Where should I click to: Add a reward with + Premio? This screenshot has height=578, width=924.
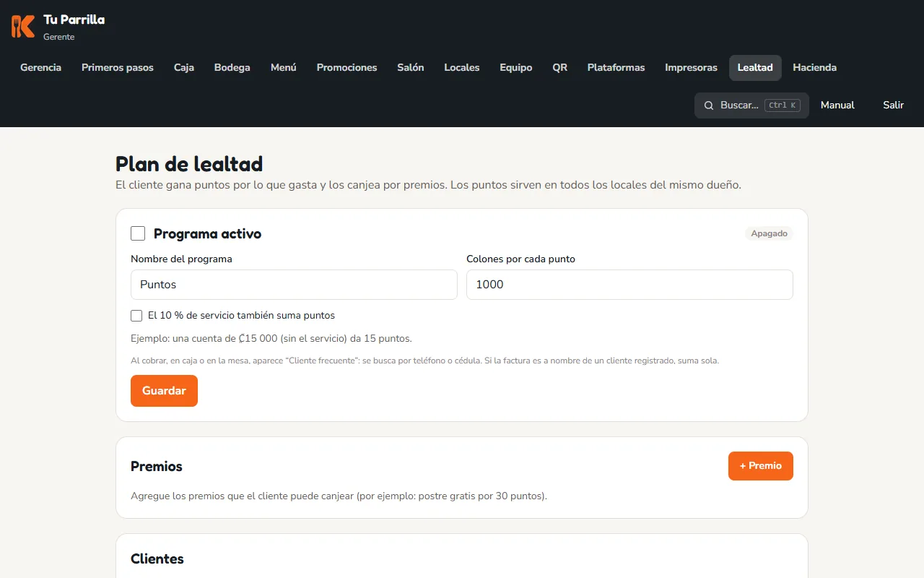(x=761, y=466)
